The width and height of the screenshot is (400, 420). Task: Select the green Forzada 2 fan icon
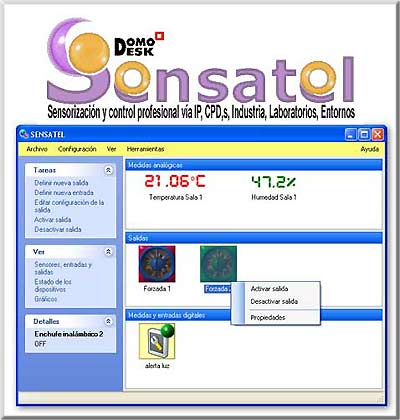[218, 264]
